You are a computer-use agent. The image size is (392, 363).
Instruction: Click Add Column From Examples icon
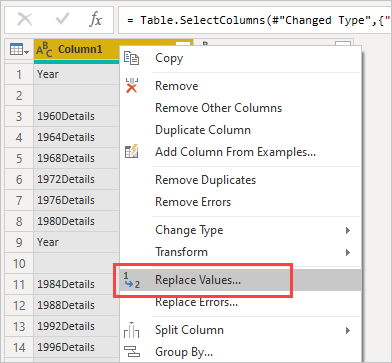(x=131, y=152)
